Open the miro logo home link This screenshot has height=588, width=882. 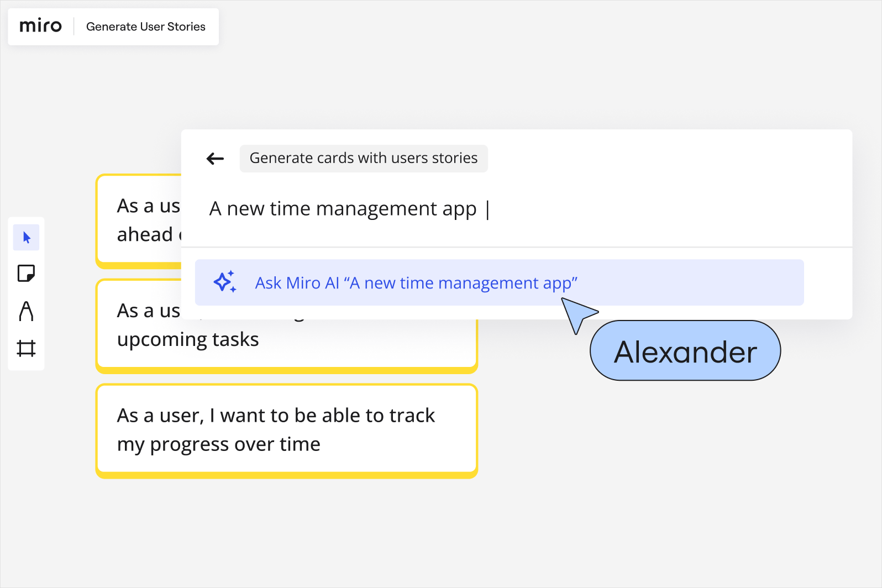(x=40, y=26)
